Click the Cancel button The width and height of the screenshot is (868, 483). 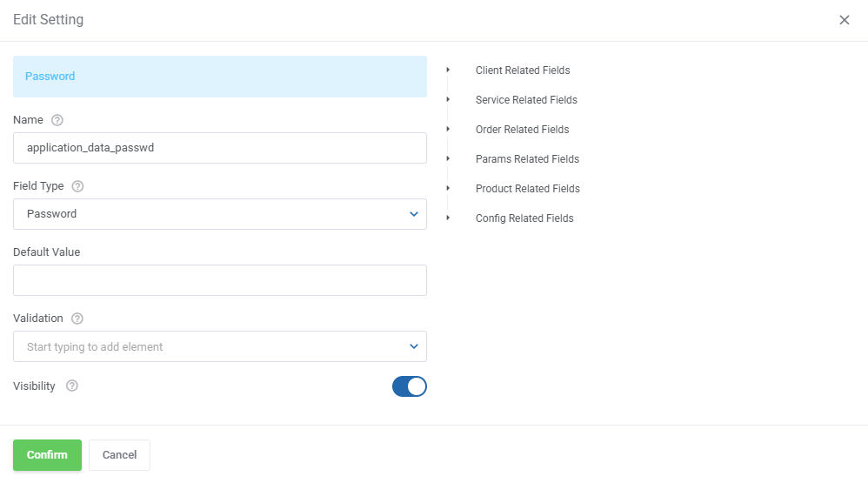119,455
